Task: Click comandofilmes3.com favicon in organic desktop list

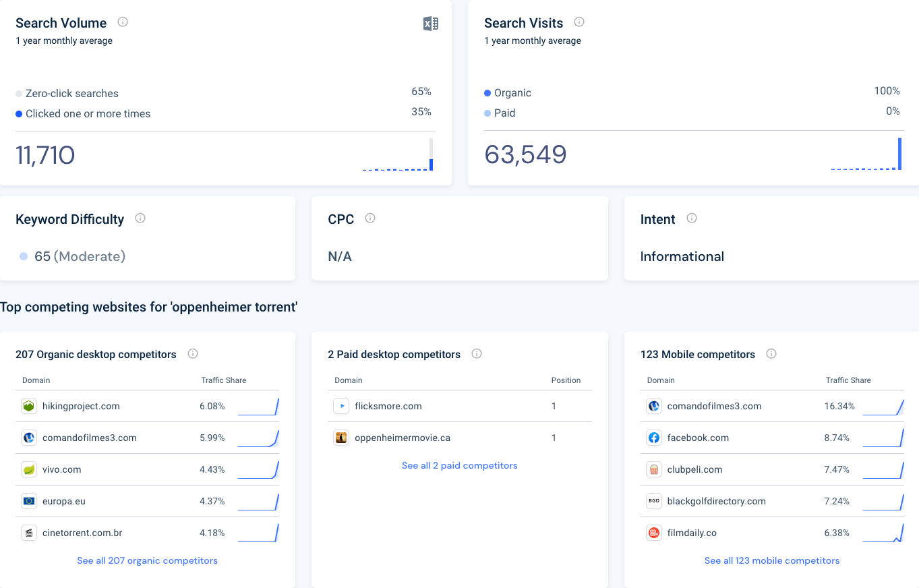Action: click(28, 438)
